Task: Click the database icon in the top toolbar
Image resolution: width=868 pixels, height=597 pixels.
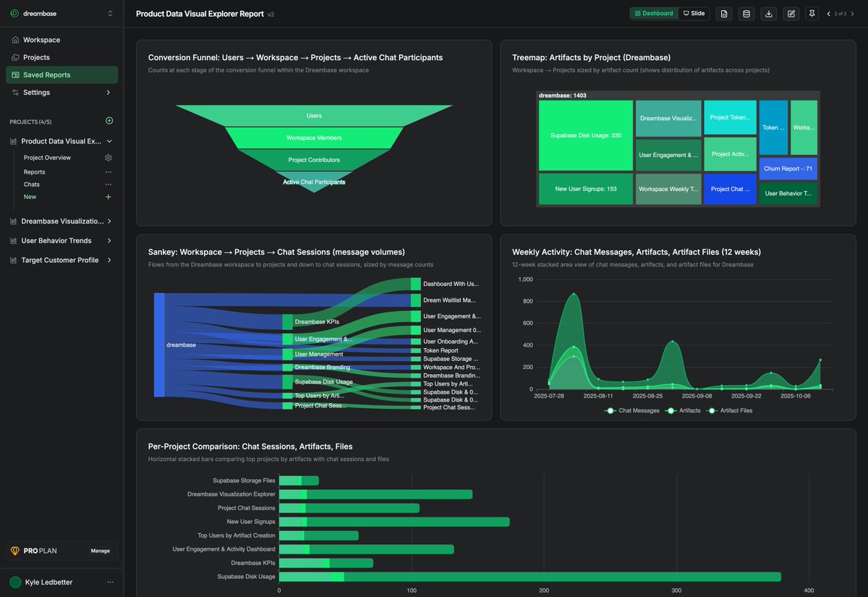Action: (746, 13)
